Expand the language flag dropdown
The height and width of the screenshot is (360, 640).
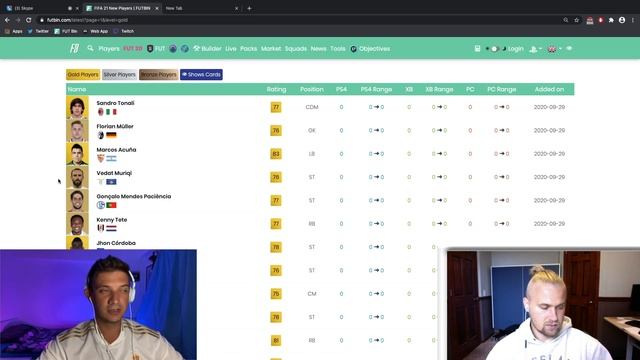(x=555, y=49)
